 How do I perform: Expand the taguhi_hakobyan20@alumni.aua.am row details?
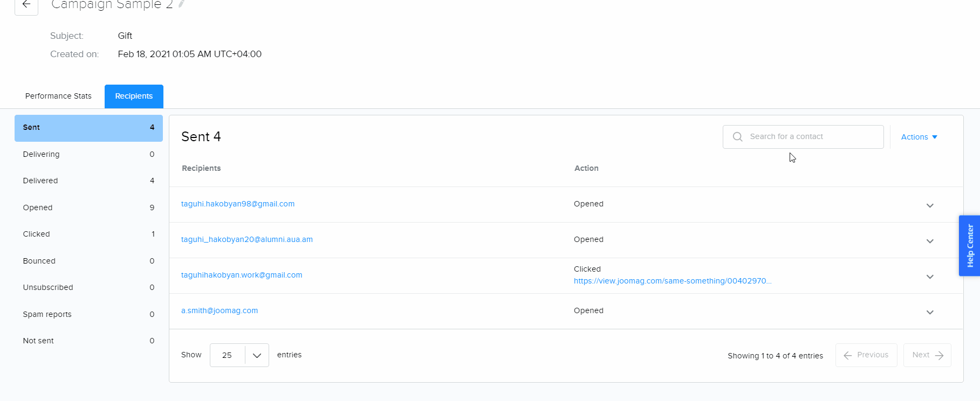[x=929, y=241]
